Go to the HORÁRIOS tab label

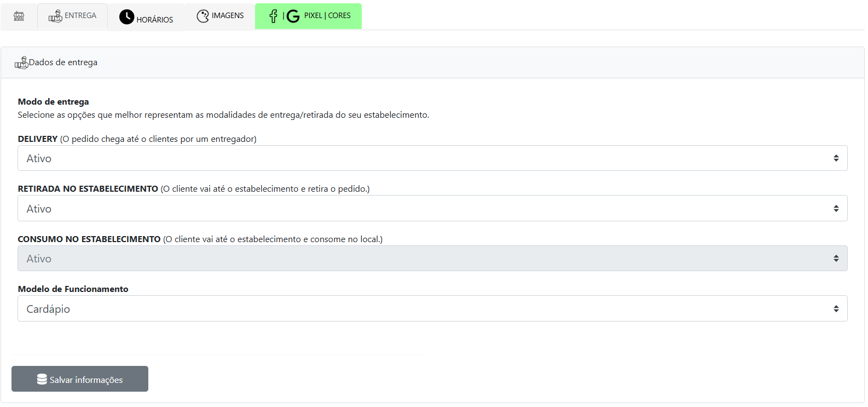(x=155, y=20)
